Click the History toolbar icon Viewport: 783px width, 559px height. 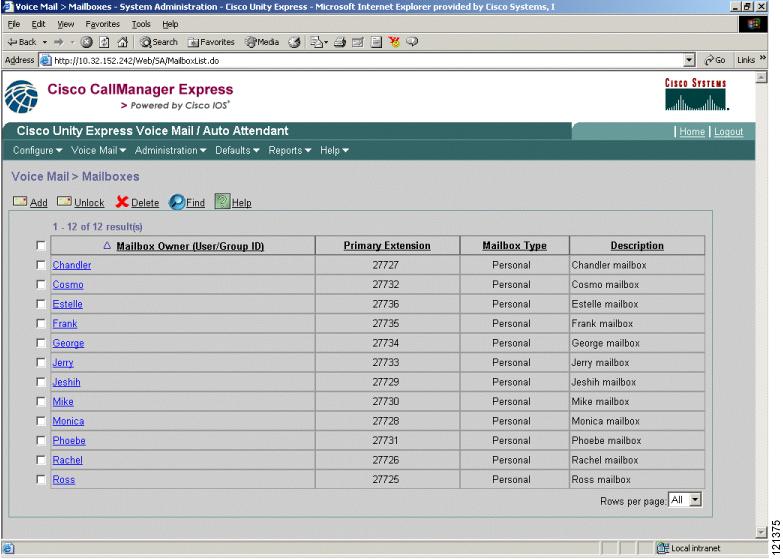[x=294, y=42]
